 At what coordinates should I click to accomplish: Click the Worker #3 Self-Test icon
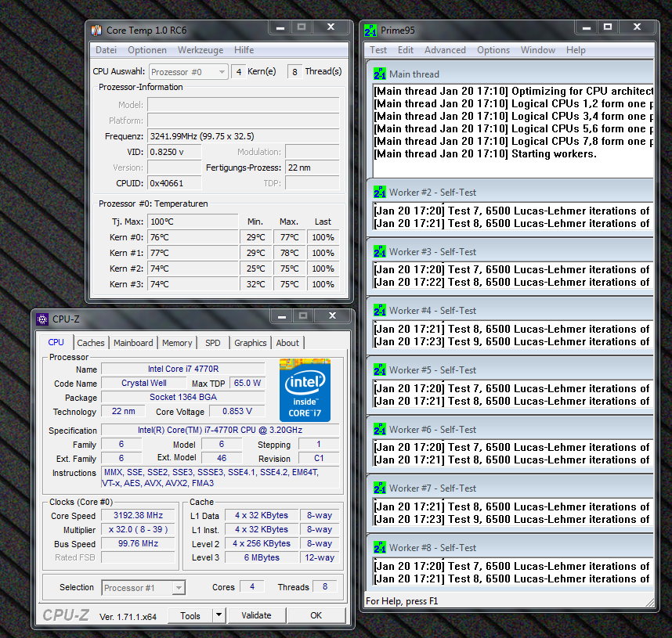click(380, 251)
